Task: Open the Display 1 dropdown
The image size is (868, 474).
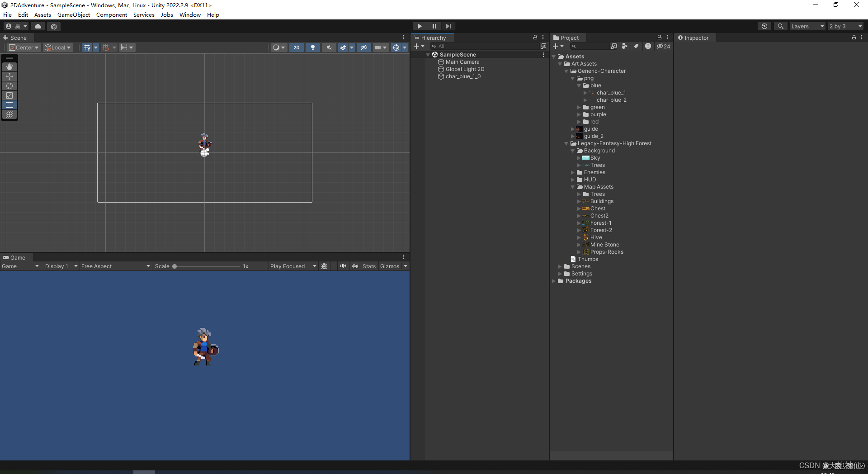Action: click(61, 266)
